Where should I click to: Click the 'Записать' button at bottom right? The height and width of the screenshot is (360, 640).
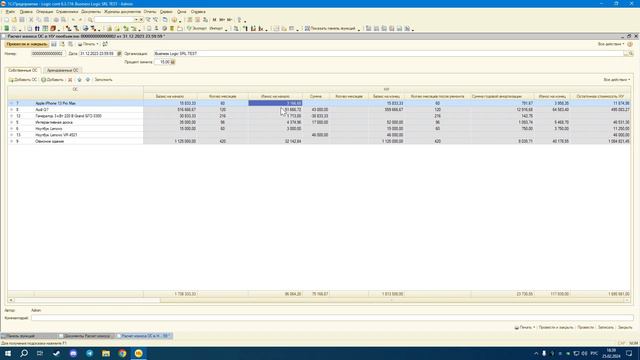click(x=606, y=327)
